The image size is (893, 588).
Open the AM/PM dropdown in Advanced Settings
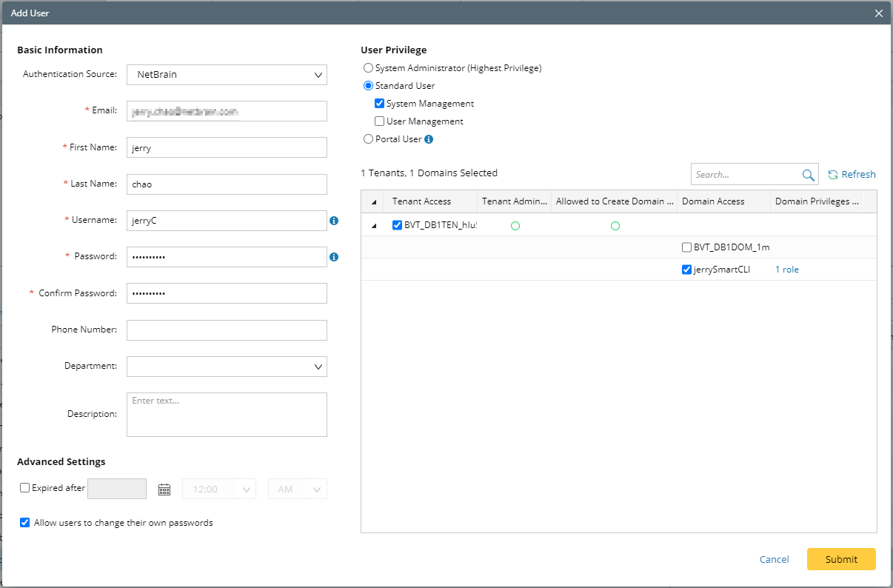(x=317, y=489)
